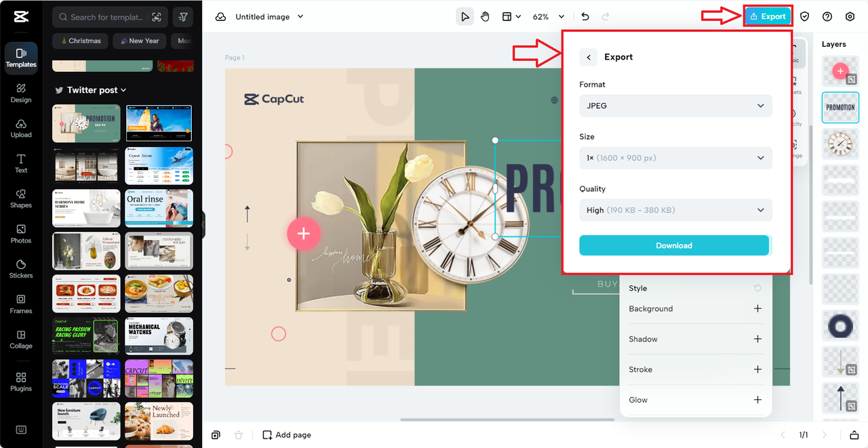Add a Shadow style
The image size is (868, 448).
click(757, 339)
